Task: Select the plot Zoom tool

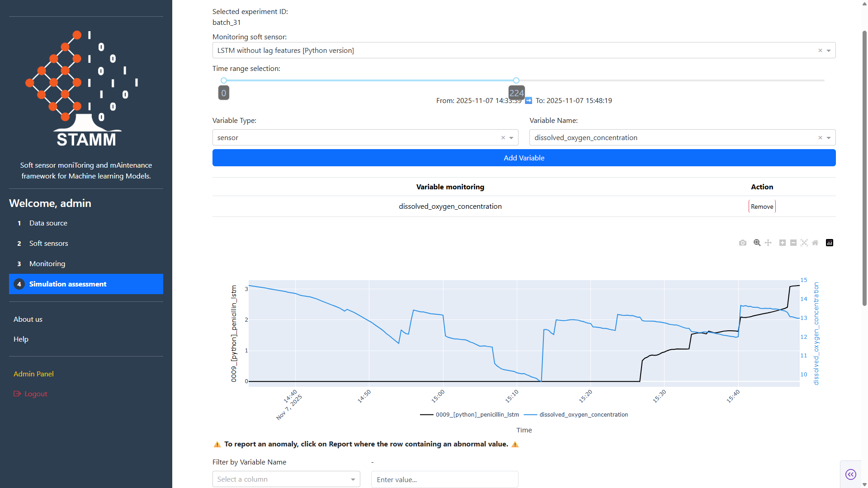Action: pyautogui.click(x=757, y=243)
